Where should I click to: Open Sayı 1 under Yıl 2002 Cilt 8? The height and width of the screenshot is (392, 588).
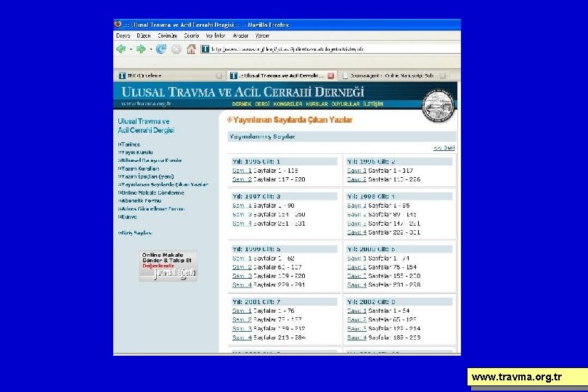(356, 311)
